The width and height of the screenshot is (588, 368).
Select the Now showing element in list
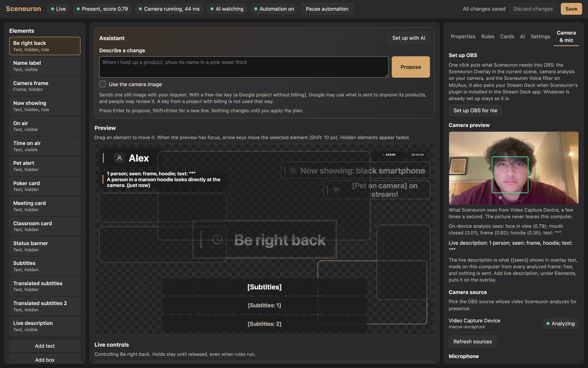[45, 106]
